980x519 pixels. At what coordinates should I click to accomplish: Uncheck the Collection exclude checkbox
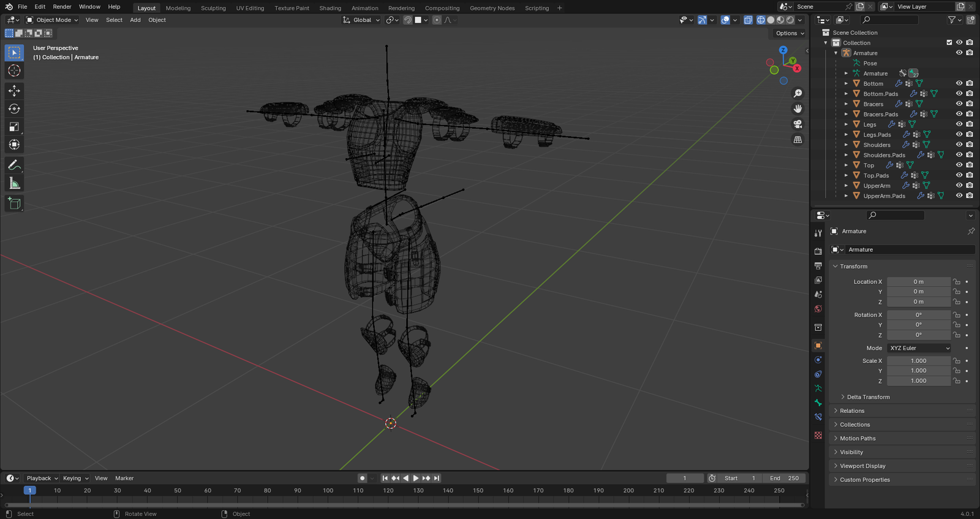(x=949, y=43)
